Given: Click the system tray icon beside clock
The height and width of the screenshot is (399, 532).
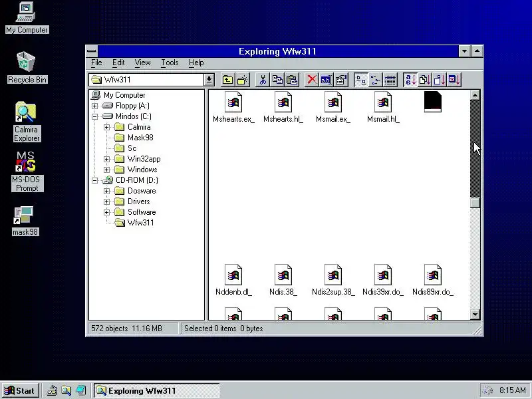Looking at the screenshot, I should point(487,390).
